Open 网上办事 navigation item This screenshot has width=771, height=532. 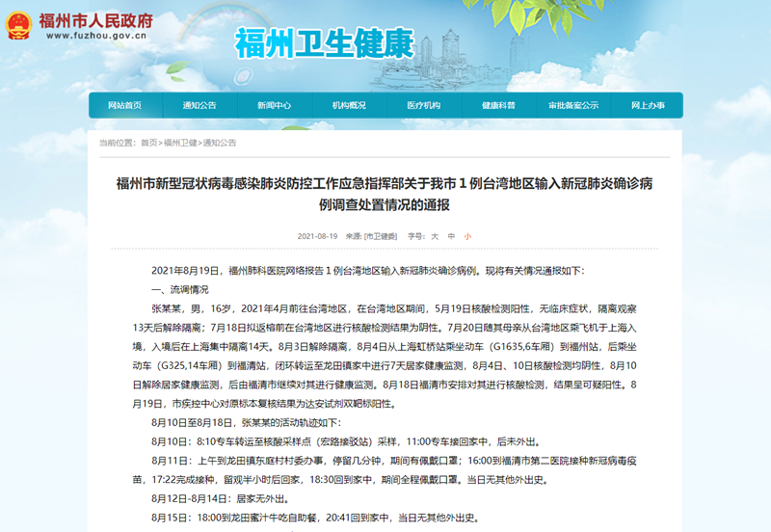click(648, 105)
